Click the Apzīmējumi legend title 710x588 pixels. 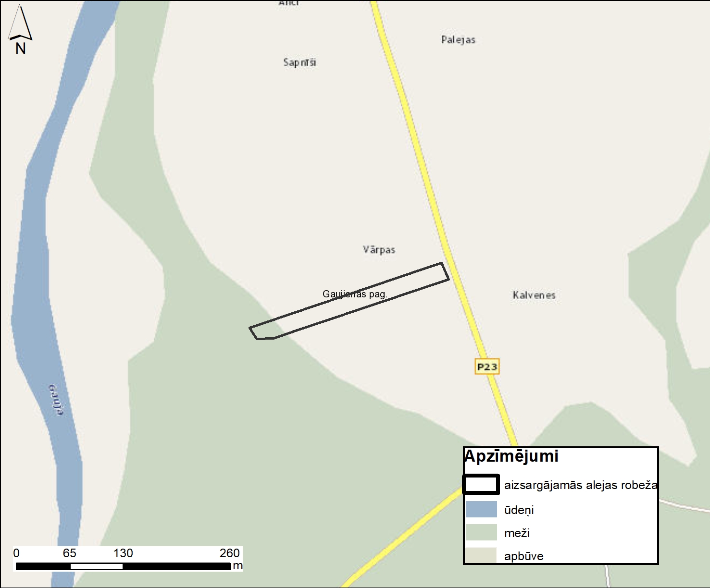pyautogui.click(x=511, y=456)
